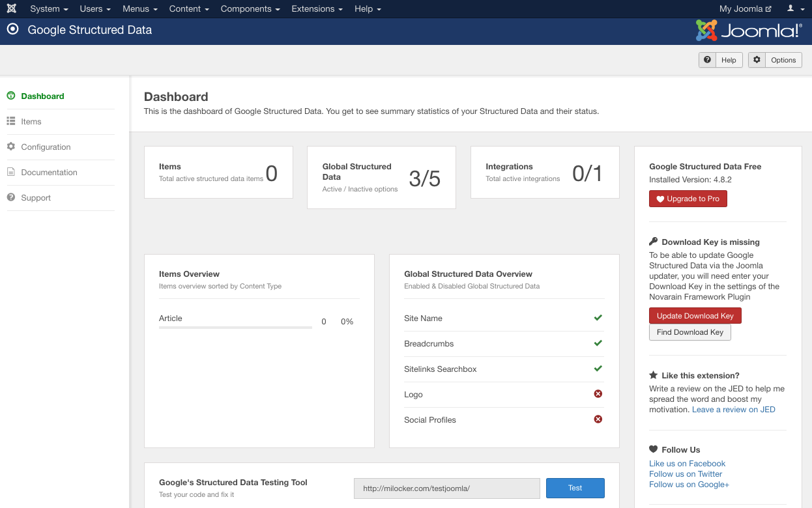Click the Global Structured Data 3/5 card
812x508 pixels.
(x=381, y=177)
